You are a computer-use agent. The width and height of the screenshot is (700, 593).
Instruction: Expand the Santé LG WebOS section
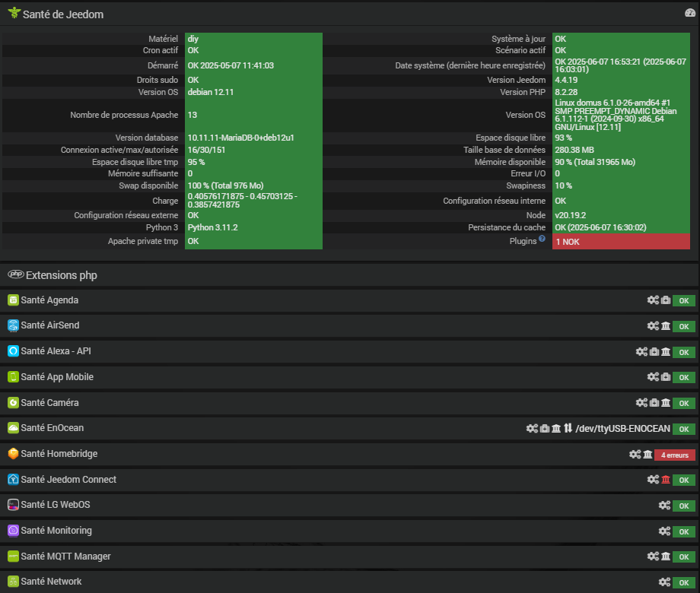pos(350,505)
